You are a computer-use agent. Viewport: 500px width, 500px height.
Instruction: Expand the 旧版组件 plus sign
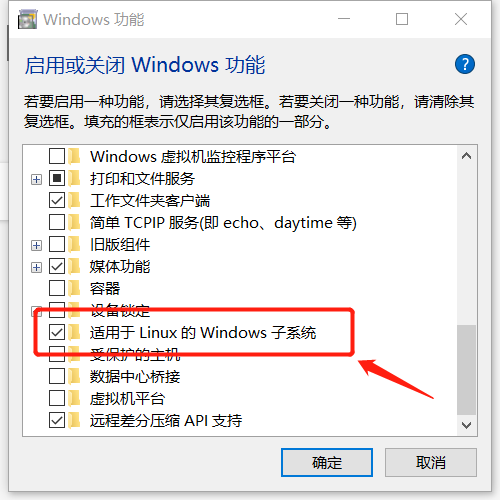tap(36, 246)
